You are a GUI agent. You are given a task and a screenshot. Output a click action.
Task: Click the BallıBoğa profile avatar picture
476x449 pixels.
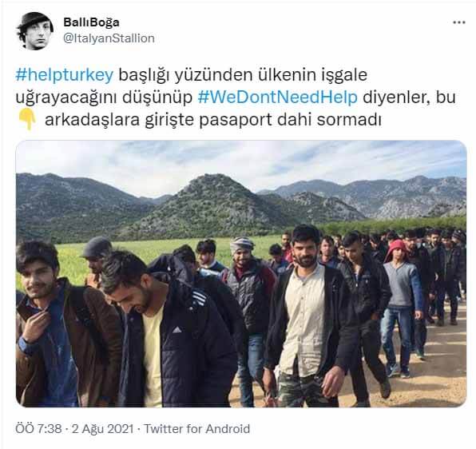click(x=35, y=30)
